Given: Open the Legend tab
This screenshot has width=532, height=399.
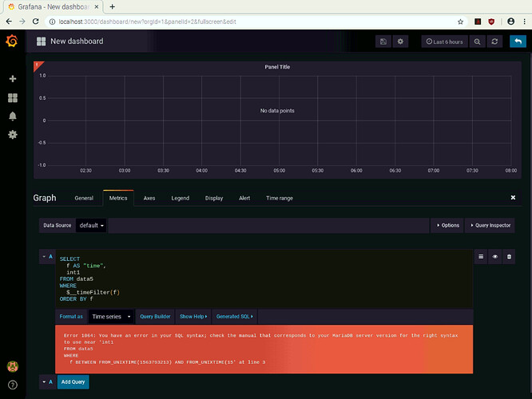Looking at the screenshot, I should tap(181, 198).
